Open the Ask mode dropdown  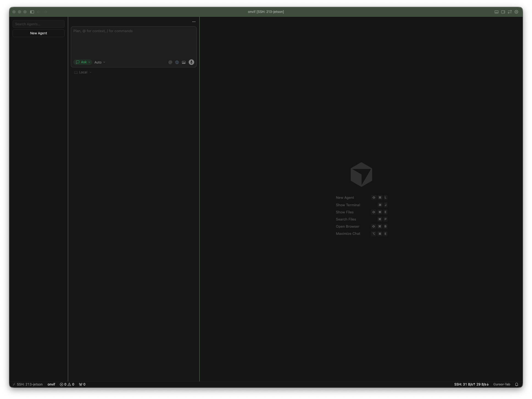pos(83,62)
